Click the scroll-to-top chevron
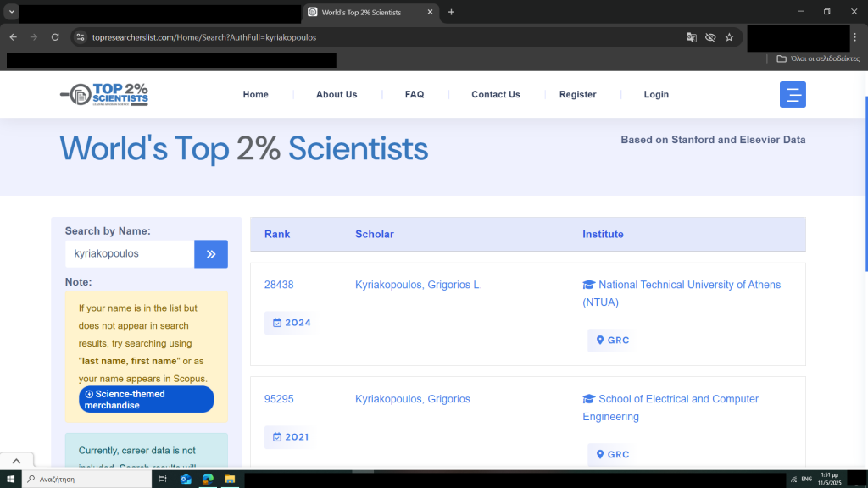The image size is (868, 488). (17, 461)
